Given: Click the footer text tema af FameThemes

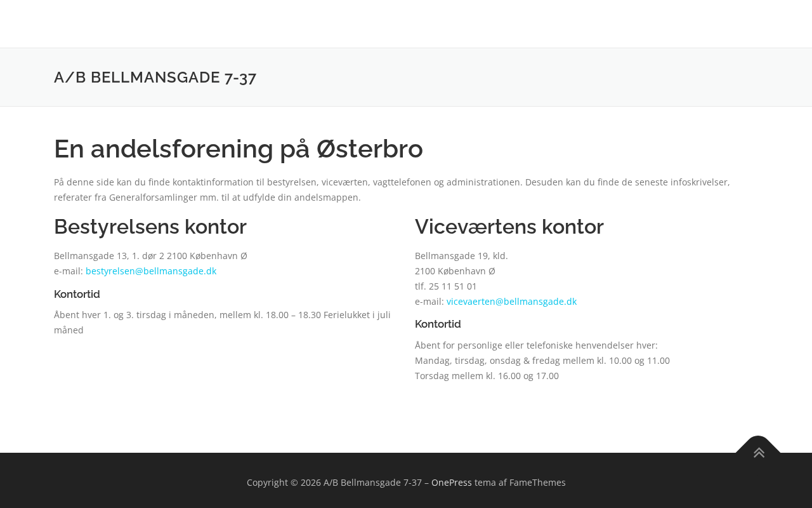Looking at the screenshot, I should [x=520, y=483].
